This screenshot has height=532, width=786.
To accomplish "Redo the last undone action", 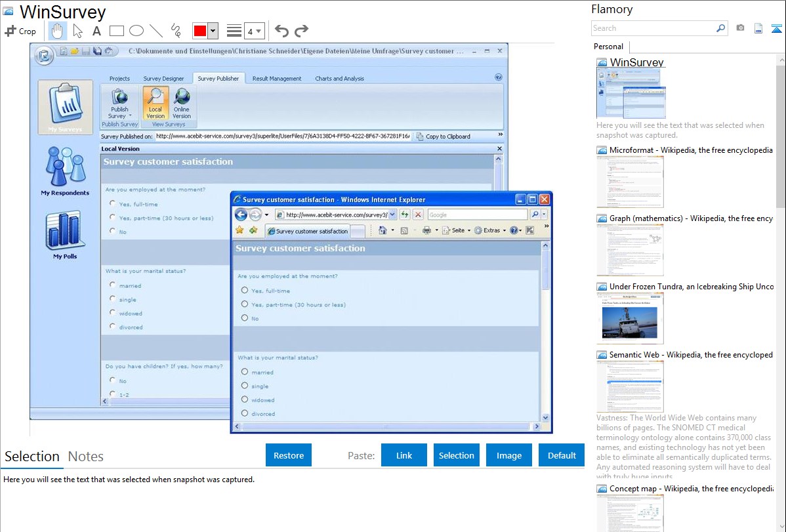I will click(301, 31).
